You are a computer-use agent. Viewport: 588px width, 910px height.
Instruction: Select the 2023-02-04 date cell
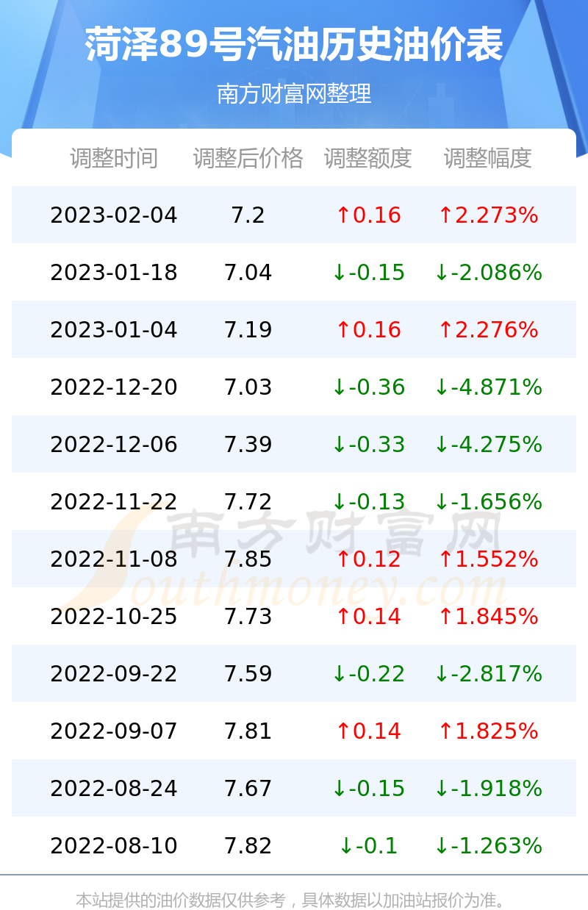(x=114, y=215)
